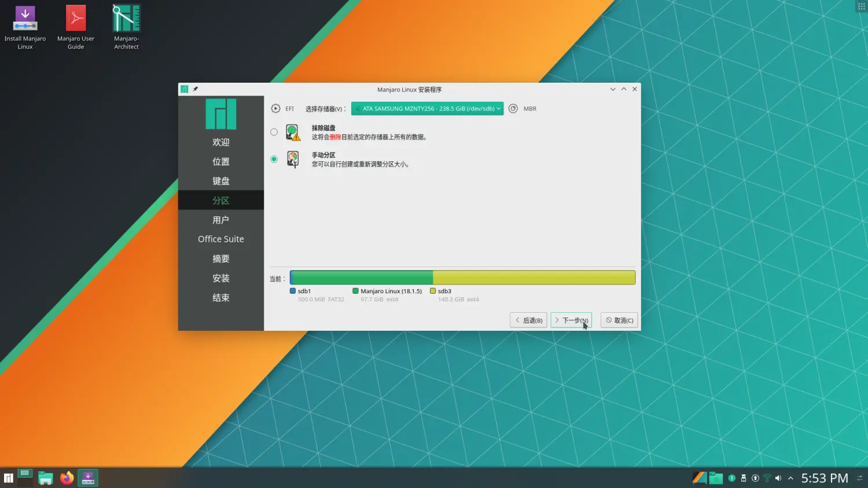Screen dimensions: 868x488
Task: Minimize the installer window
Action: [613, 89]
